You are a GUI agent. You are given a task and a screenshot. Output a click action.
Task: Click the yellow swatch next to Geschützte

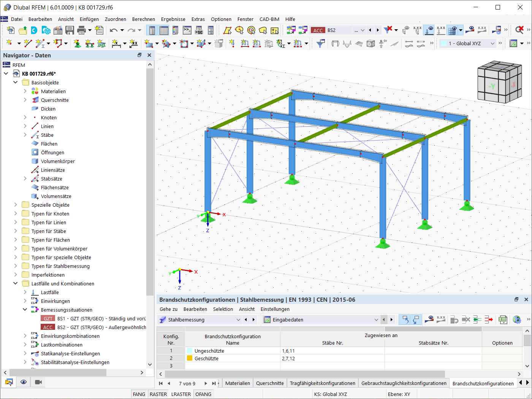190,358
